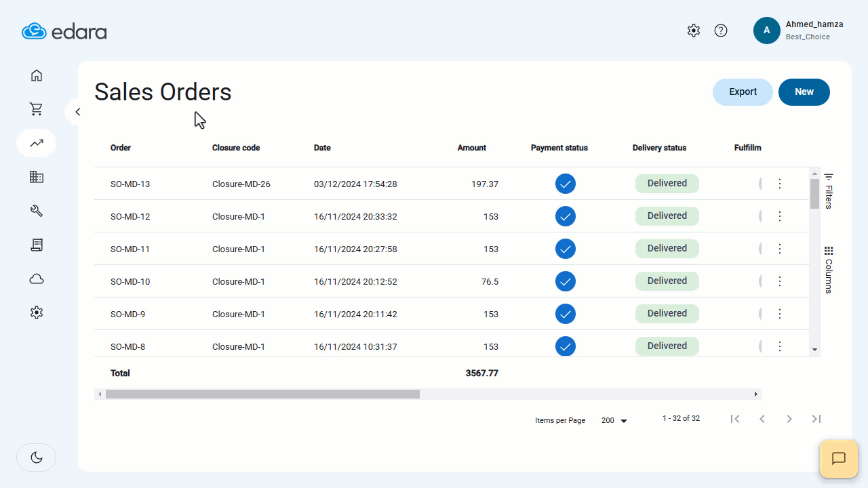Click the horizontal scrollbar thumb below the table
Screen dimensions: 868x488
262,394
